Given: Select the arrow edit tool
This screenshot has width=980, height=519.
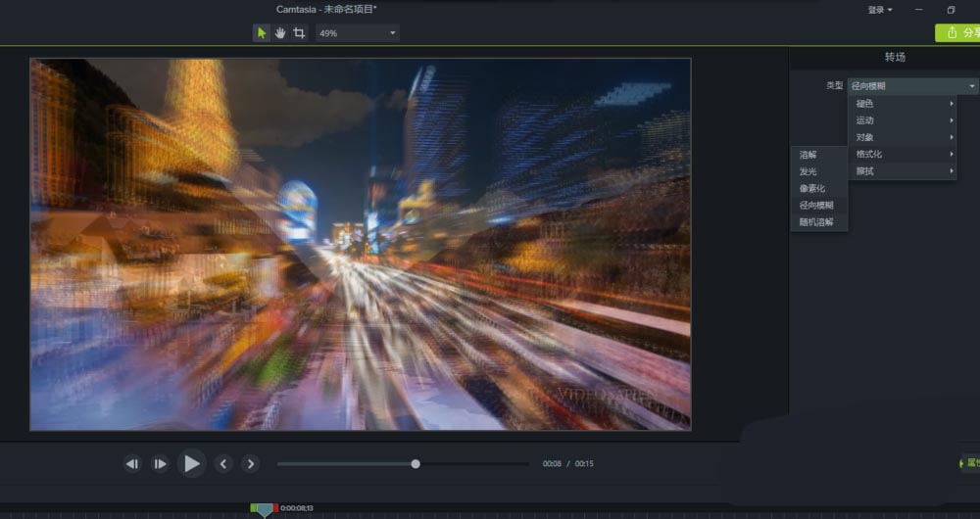Looking at the screenshot, I should 262,33.
